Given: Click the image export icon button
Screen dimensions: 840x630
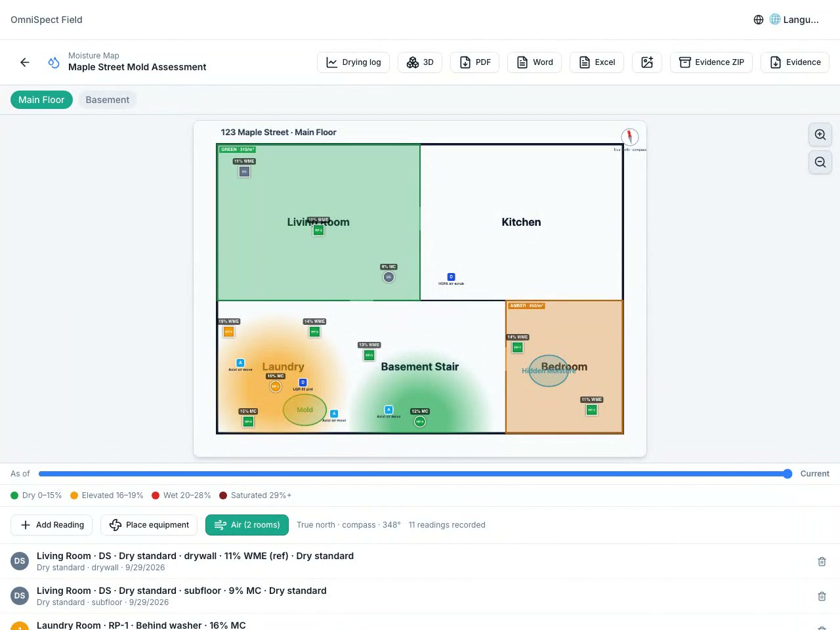Looking at the screenshot, I should tap(647, 62).
